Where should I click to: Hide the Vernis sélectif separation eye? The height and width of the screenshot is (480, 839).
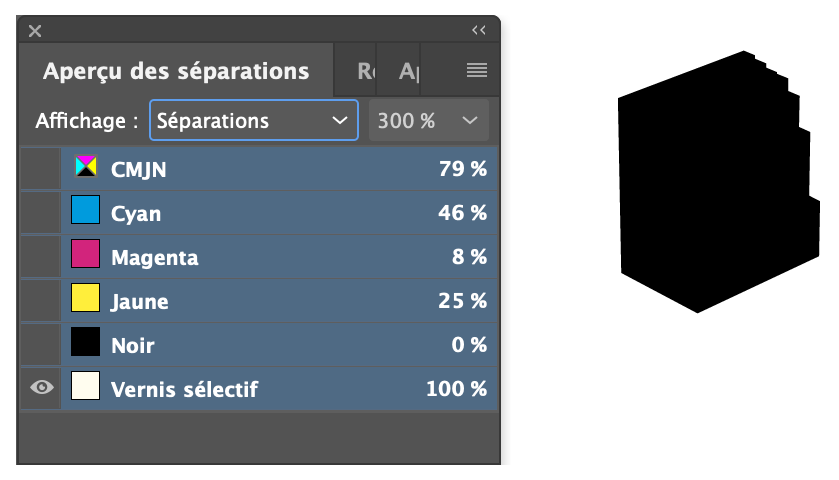click(x=41, y=388)
